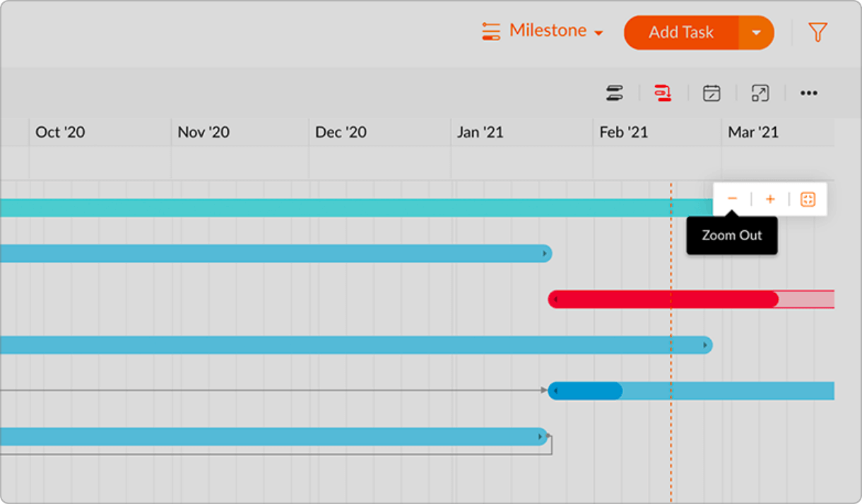Click the dark blue progress portion of task bar
The width and height of the screenshot is (862, 504).
(585, 390)
